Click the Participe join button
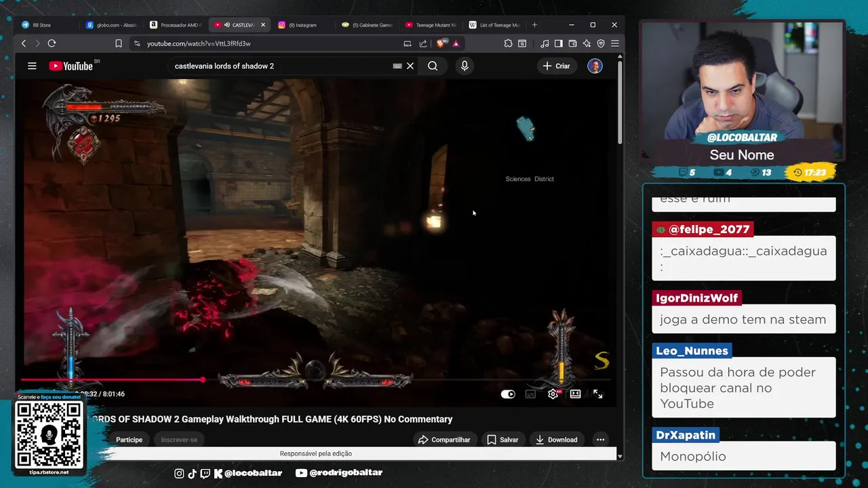This screenshot has height=488, width=868. click(x=129, y=440)
